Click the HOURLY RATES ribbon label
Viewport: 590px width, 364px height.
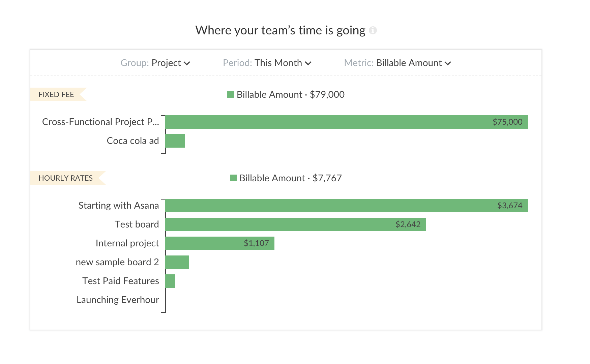point(66,178)
